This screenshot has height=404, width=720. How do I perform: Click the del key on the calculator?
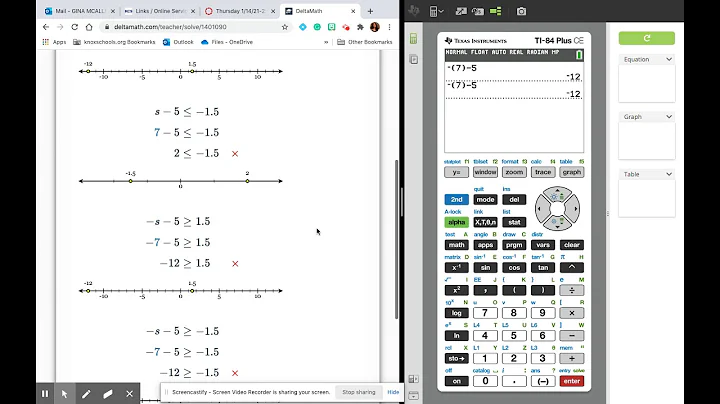pyautogui.click(x=514, y=200)
